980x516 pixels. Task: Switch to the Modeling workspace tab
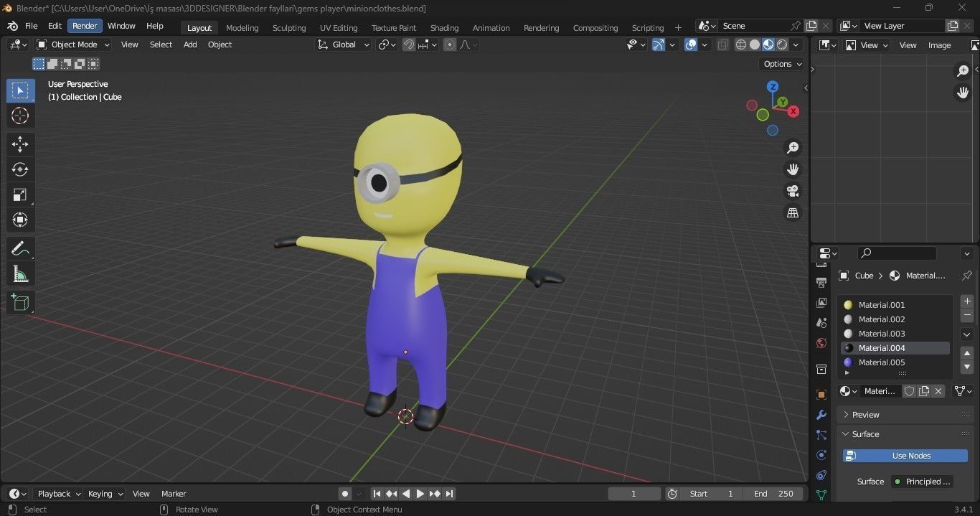coord(242,28)
